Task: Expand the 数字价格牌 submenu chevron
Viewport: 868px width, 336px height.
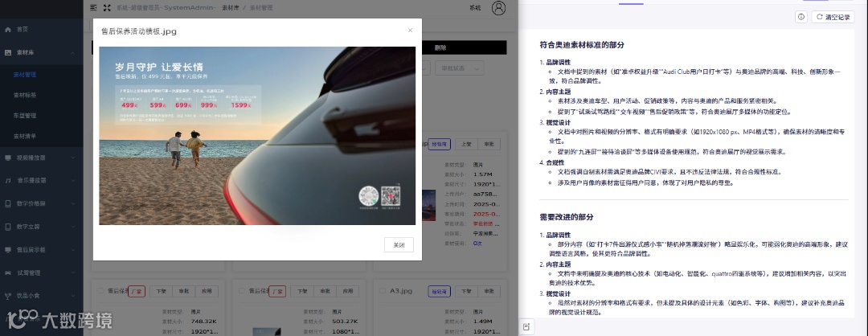Action: click(73, 203)
